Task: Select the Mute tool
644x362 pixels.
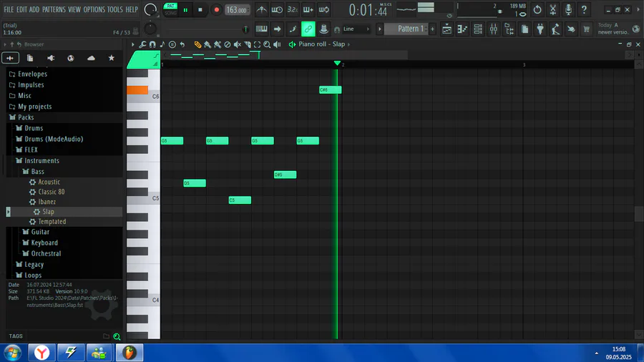Action: pos(238,44)
